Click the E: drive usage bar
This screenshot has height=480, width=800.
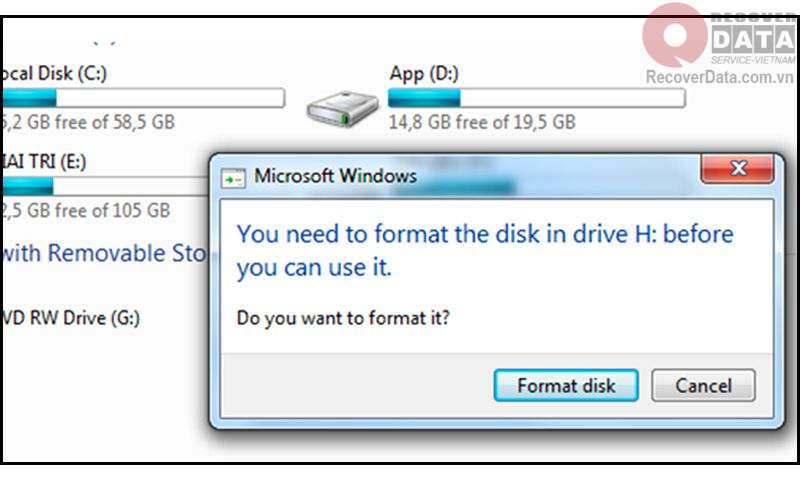(x=105, y=186)
